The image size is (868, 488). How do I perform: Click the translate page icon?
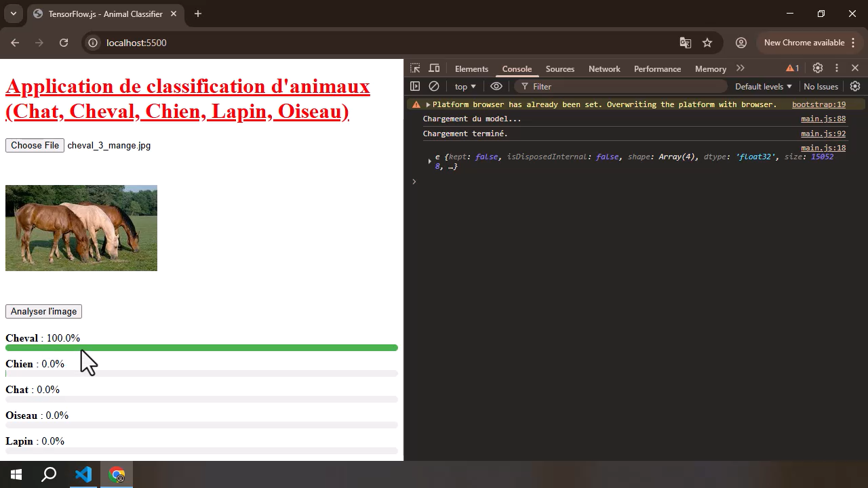tap(686, 43)
